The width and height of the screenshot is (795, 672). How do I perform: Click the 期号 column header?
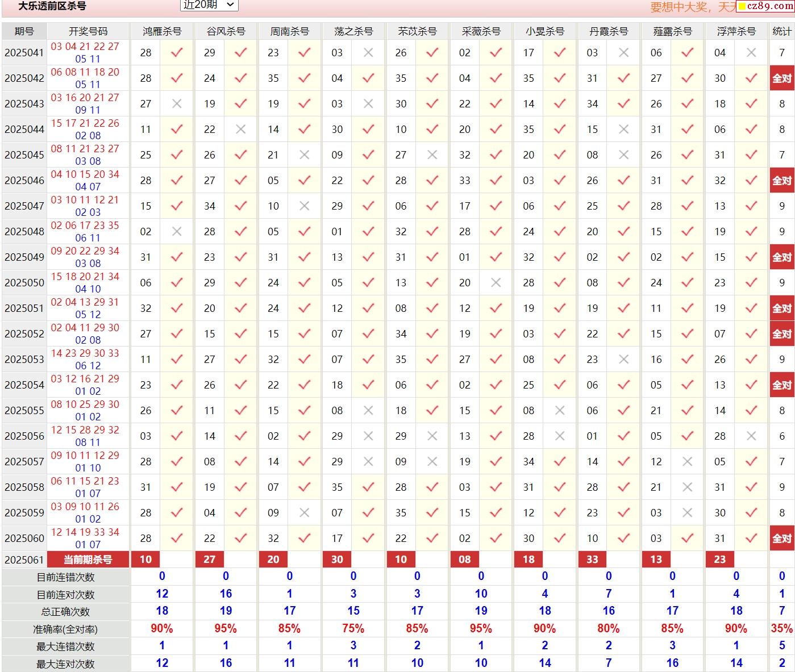pyautogui.click(x=24, y=31)
